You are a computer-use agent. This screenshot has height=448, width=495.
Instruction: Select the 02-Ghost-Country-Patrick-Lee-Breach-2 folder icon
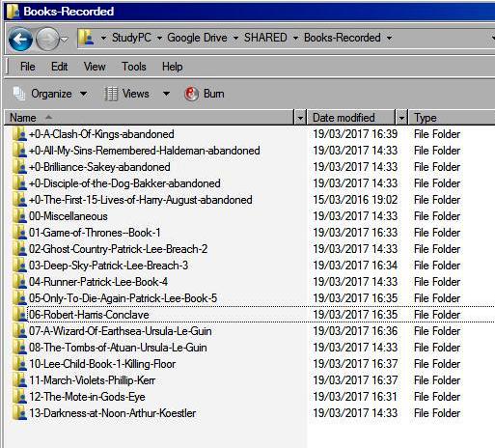[x=19, y=249]
